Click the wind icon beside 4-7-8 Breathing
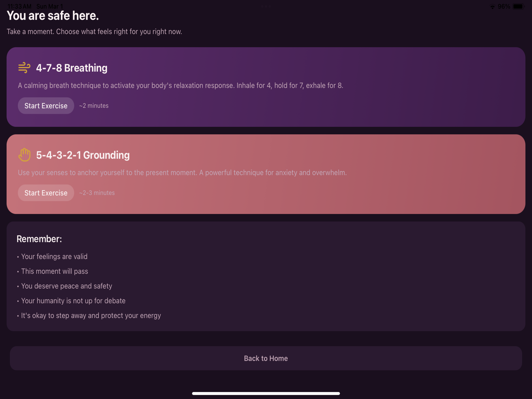The height and width of the screenshot is (399, 532). coord(24,68)
